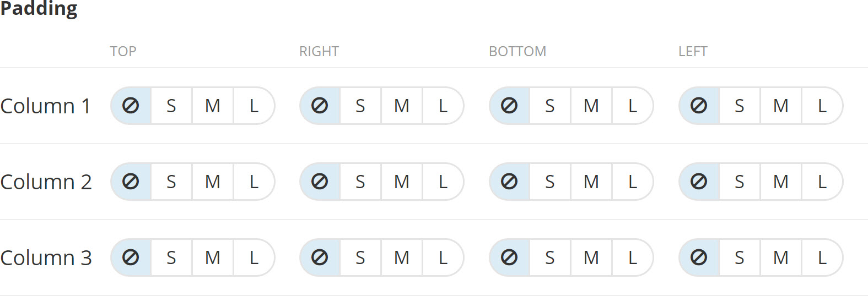
Task: Apply L to Column 3 left padding
Action: pos(822,257)
